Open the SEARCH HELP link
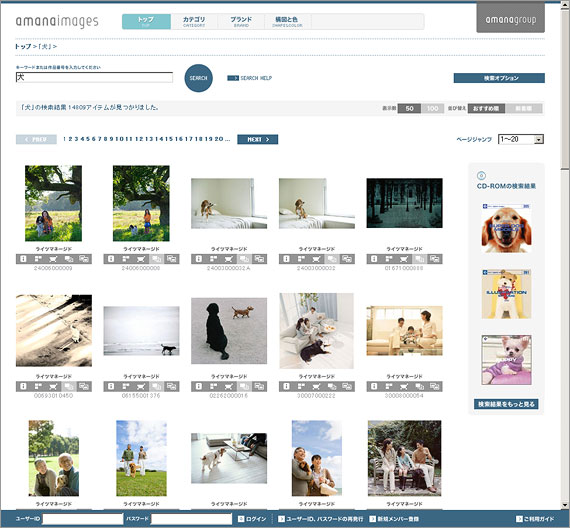 click(x=256, y=78)
